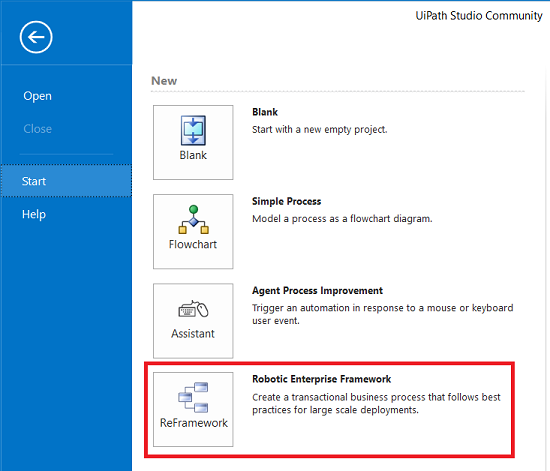The height and width of the screenshot is (471, 550).
Task: Select the Blank project icon
Action: point(193,130)
